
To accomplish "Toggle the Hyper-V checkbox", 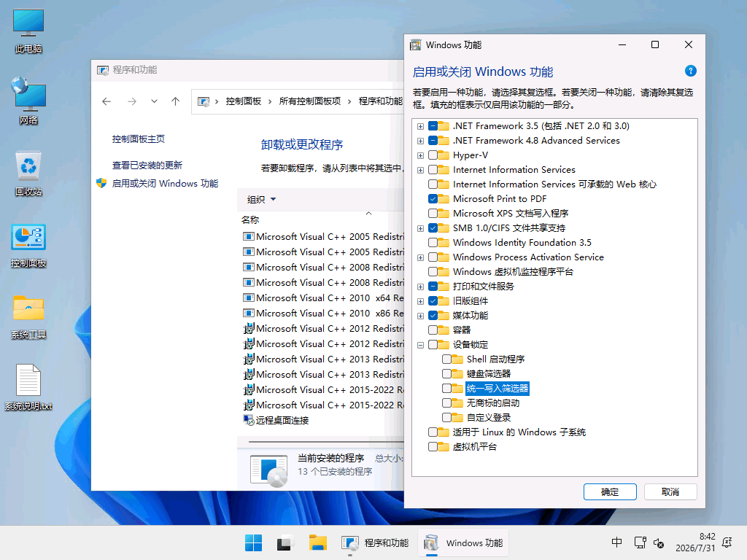I will (433, 155).
